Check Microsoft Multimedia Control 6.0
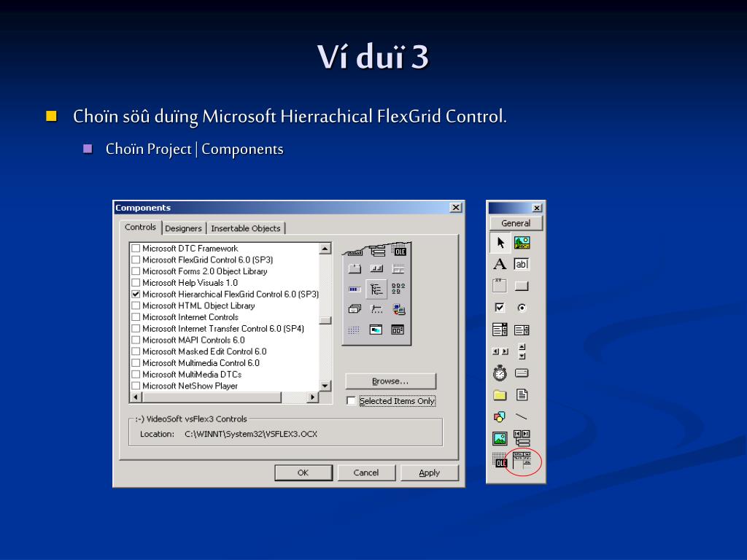 coord(136,363)
